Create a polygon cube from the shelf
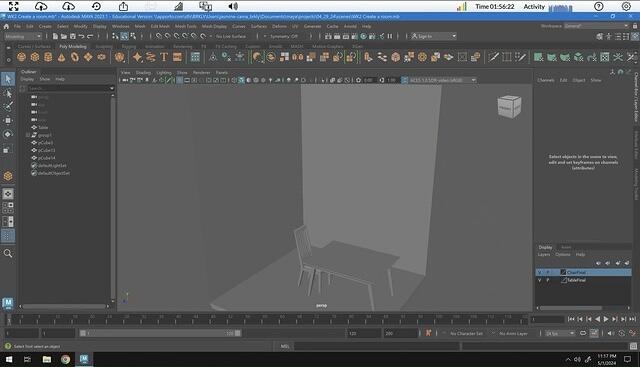 [35, 57]
